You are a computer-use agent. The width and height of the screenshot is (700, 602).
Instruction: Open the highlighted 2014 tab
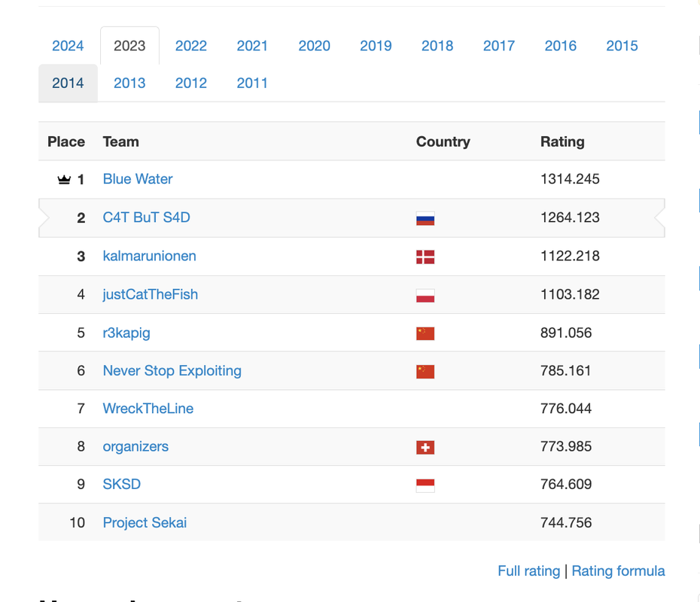[68, 83]
